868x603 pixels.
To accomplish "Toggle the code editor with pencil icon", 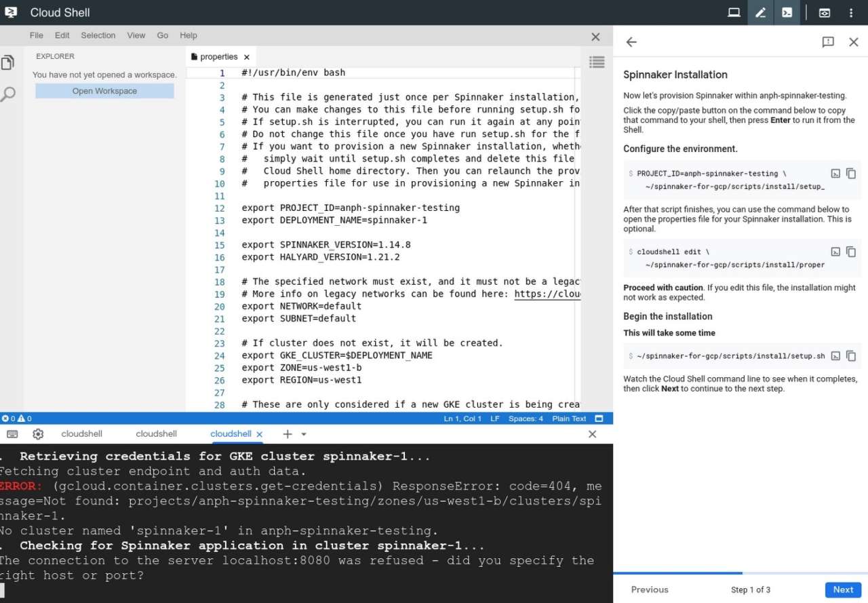I will tap(760, 13).
